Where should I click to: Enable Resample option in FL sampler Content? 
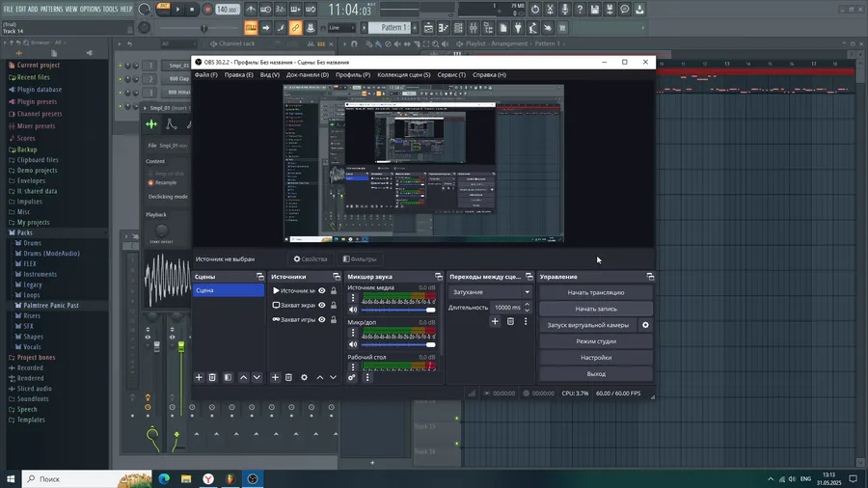click(x=150, y=182)
